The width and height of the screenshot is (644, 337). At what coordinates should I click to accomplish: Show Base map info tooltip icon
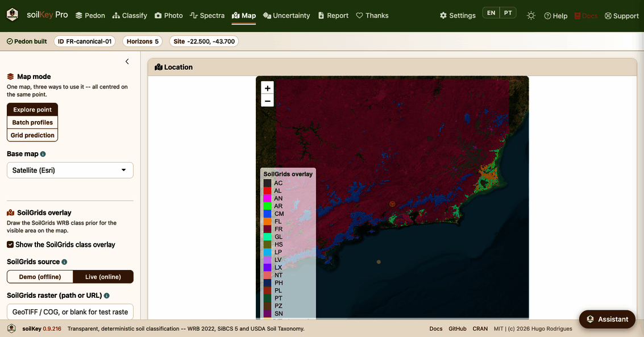tap(43, 154)
